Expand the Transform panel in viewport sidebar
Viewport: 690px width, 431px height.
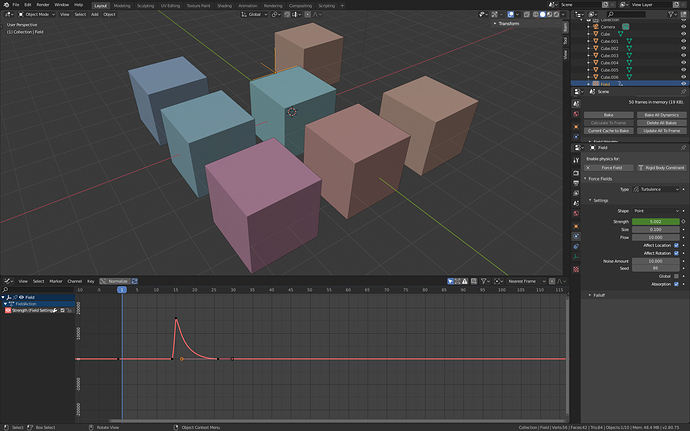[507, 23]
